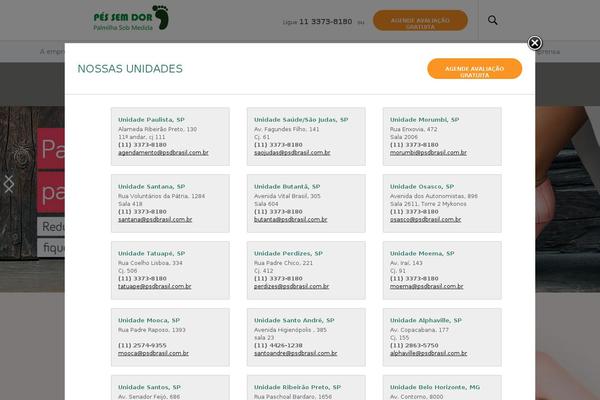This screenshot has width=600, height=400.
Task: Select the Unidade Morumbi, SP title
Action: coord(424,120)
